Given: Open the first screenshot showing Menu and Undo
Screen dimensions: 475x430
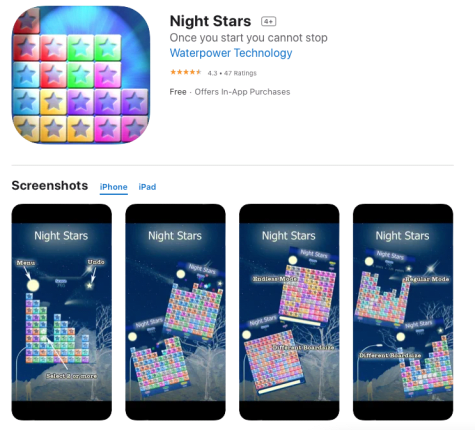Looking at the screenshot, I should [62, 312].
